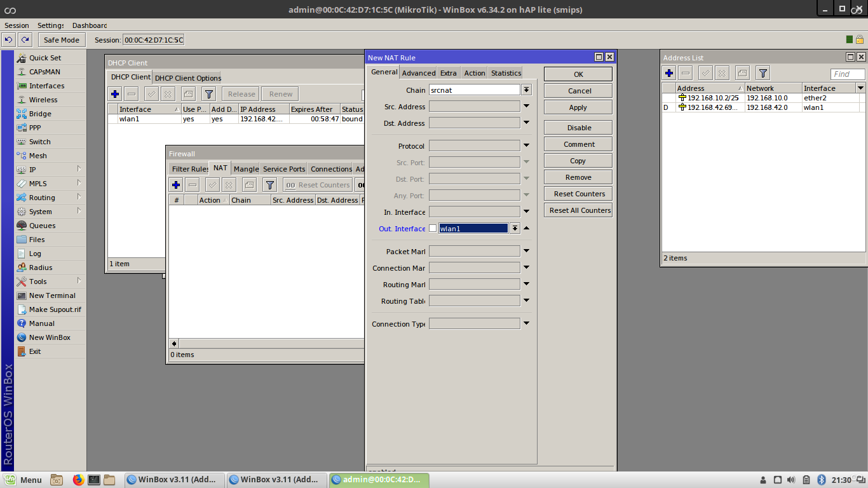The width and height of the screenshot is (868, 488).
Task: Click Src. Address input field
Action: [475, 106]
